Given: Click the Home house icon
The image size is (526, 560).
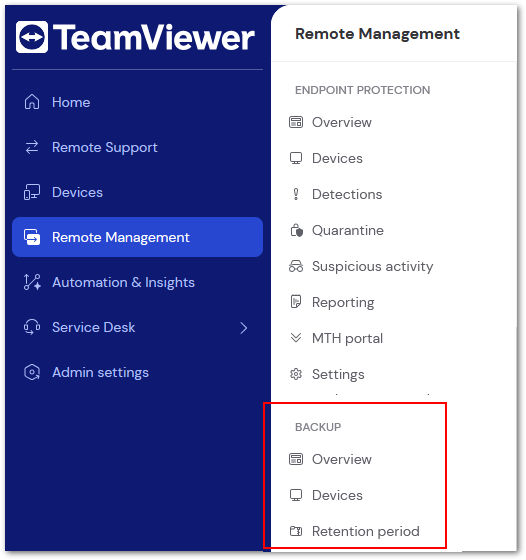Looking at the screenshot, I should (x=32, y=102).
